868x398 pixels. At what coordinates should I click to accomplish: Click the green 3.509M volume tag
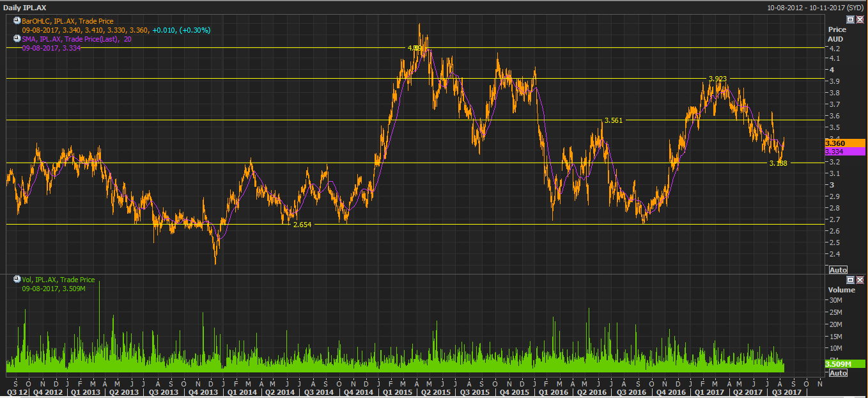[x=844, y=364]
